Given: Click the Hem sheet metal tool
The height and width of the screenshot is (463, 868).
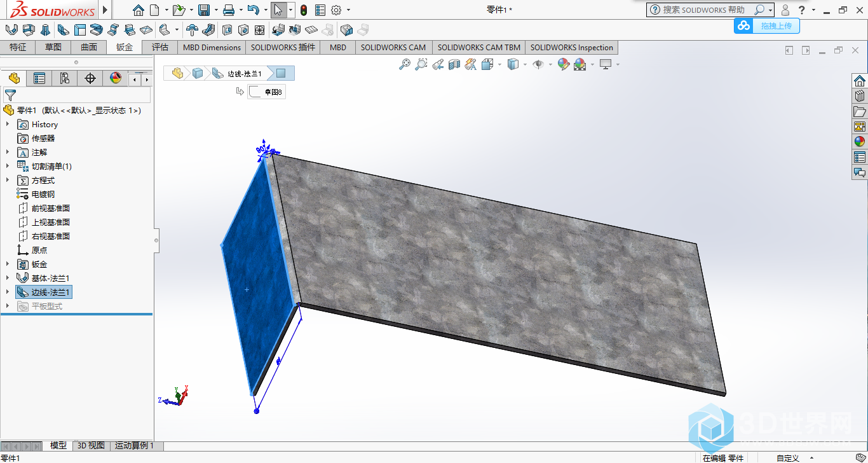Looking at the screenshot, I should [x=97, y=29].
